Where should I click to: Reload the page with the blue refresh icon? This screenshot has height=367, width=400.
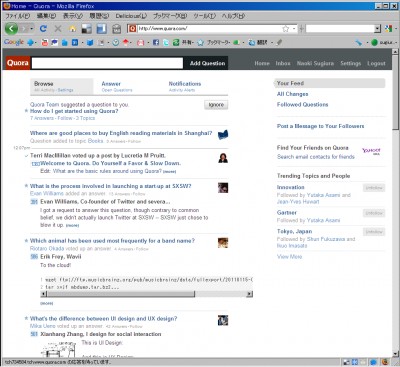[x=43, y=29]
